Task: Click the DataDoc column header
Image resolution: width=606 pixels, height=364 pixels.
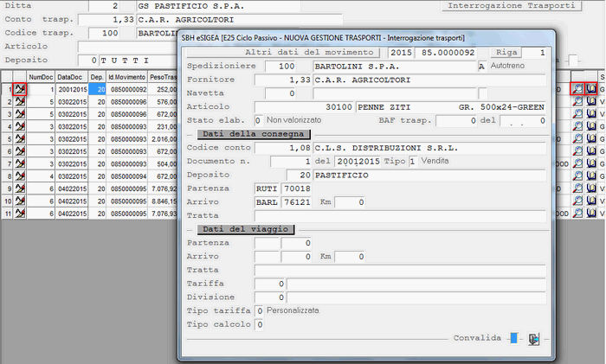Action: [x=72, y=77]
